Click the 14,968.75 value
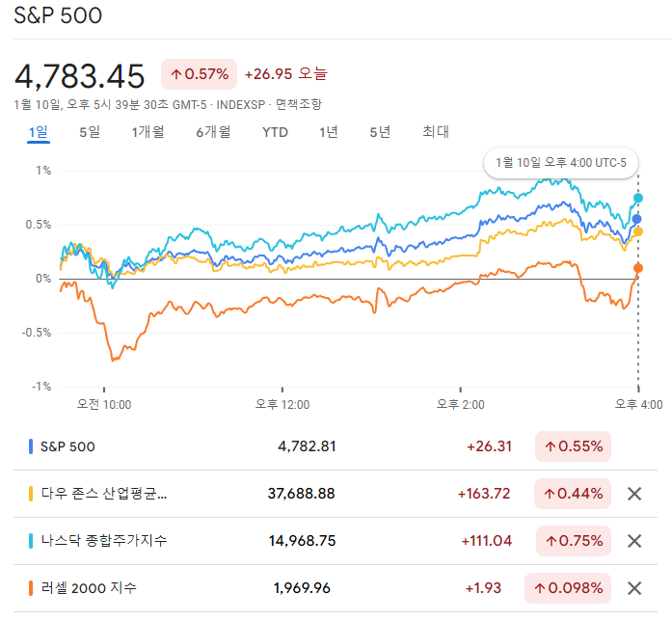The height and width of the screenshot is (621, 672). pyautogui.click(x=302, y=541)
